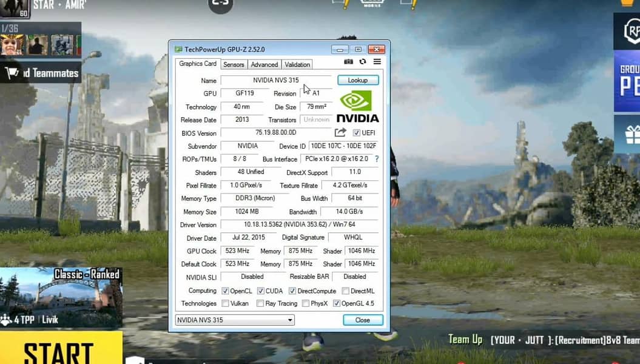Switch to the Advanced tab
Image resolution: width=640 pixels, height=364 pixels.
[264, 64]
